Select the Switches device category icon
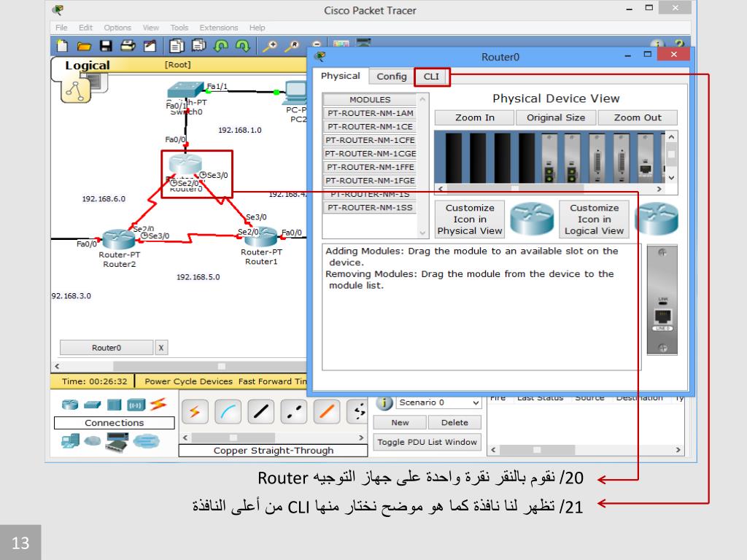 (92, 405)
